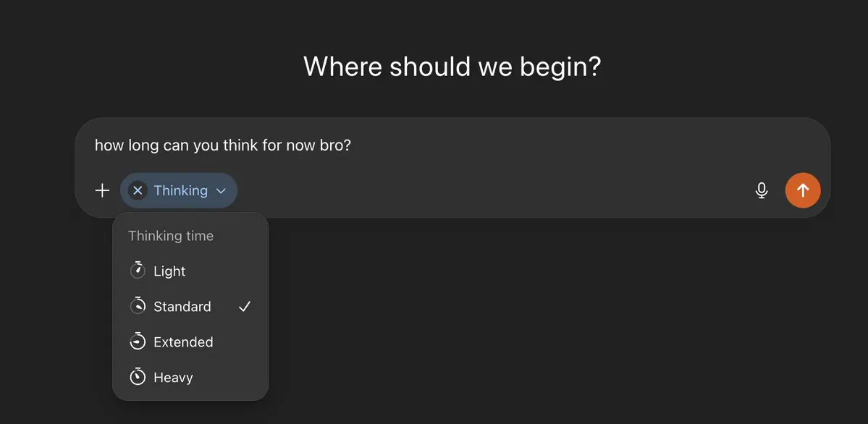Click the microphone dictation icon

pos(762,191)
